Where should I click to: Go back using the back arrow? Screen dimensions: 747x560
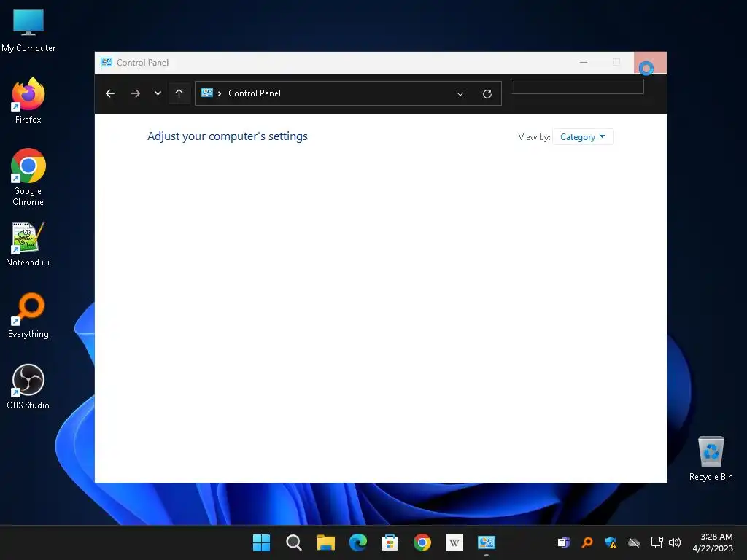110,93
